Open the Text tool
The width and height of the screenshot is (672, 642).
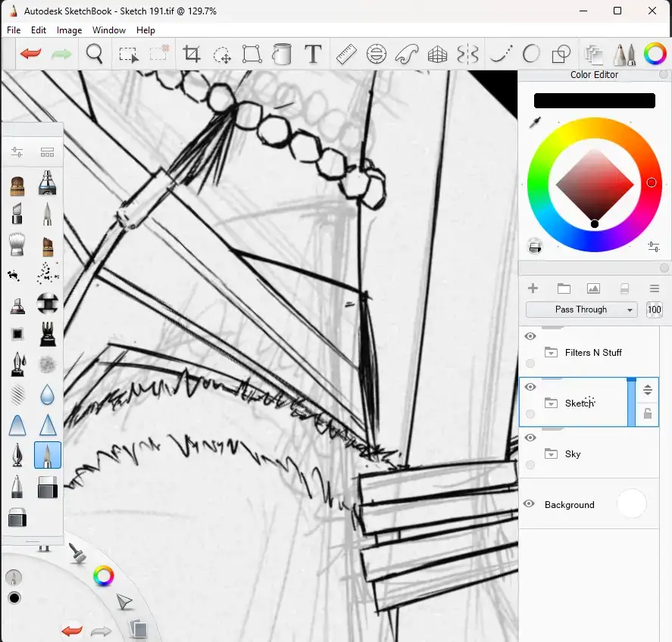[x=313, y=54]
